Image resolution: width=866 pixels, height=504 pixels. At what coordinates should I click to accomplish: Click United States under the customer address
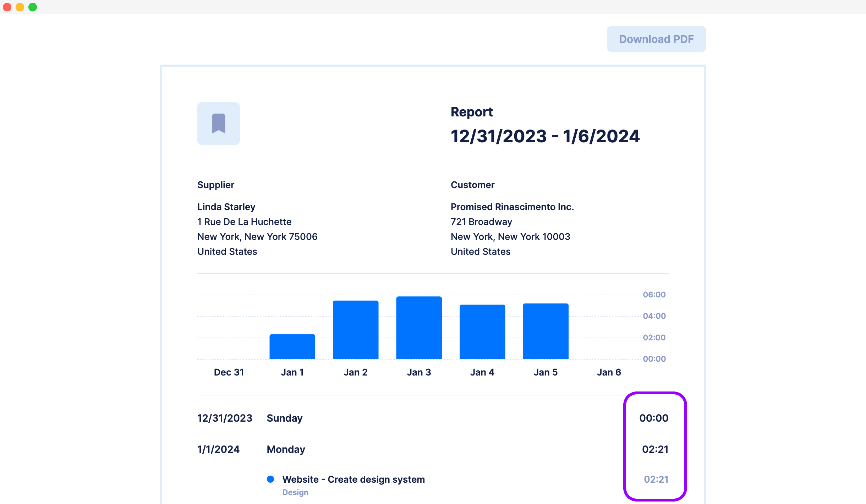pyautogui.click(x=481, y=252)
